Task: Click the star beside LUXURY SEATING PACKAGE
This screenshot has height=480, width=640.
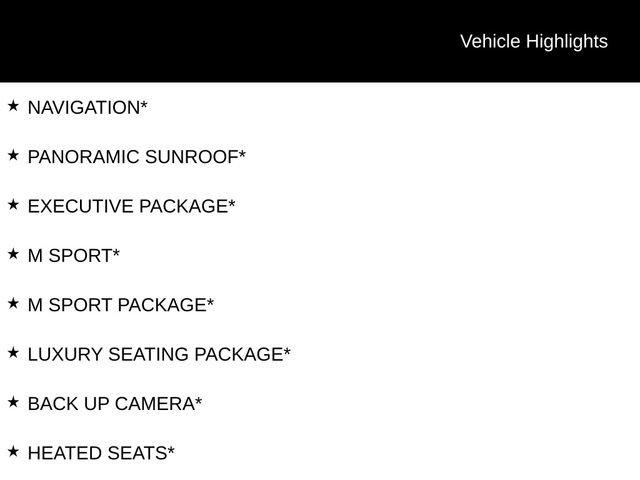Action: coord(13,353)
